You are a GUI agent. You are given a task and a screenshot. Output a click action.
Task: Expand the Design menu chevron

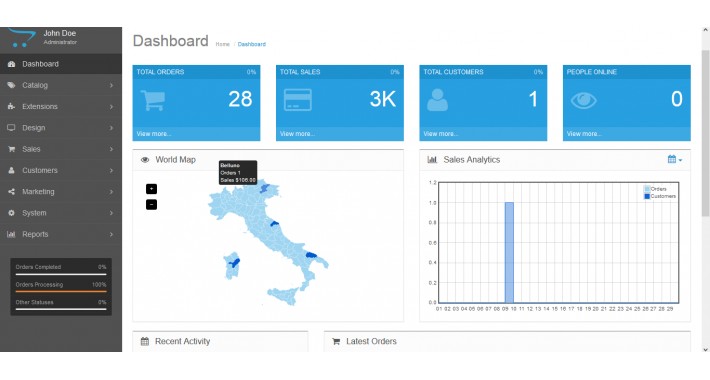coord(111,128)
